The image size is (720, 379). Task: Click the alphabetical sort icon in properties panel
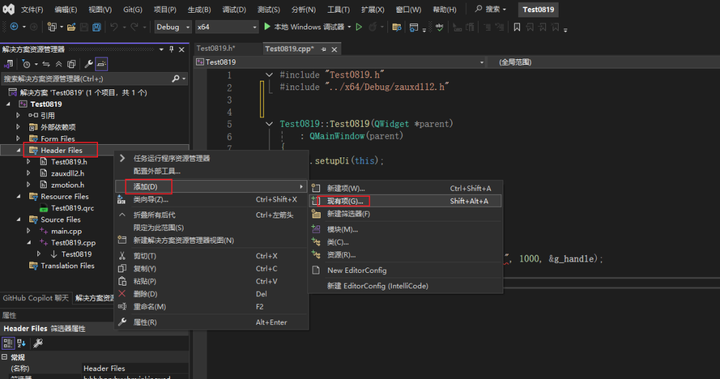(x=21, y=343)
